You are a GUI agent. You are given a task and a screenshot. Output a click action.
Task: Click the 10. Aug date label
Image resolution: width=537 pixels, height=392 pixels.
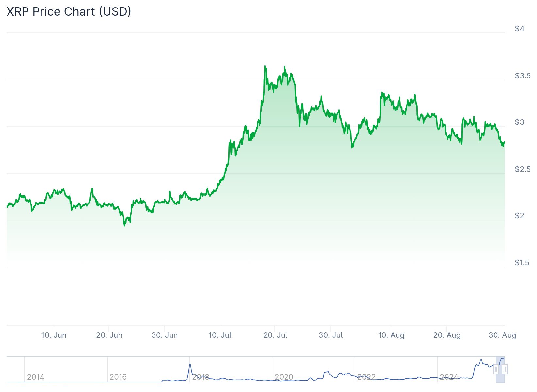pyautogui.click(x=391, y=335)
